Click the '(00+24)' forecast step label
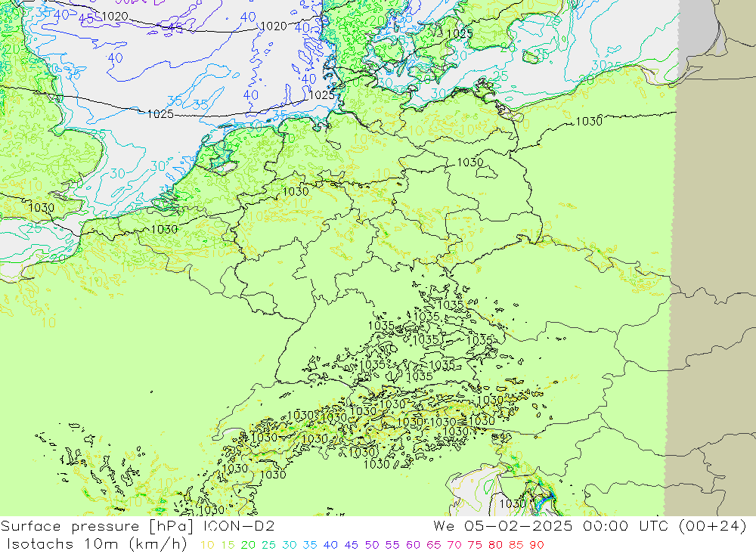This screenshot has width=756, height=554. 712,526
